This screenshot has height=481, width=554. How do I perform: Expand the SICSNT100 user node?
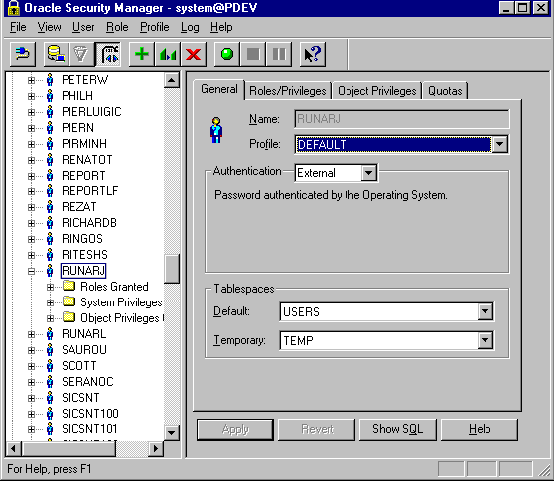(31, 414)
